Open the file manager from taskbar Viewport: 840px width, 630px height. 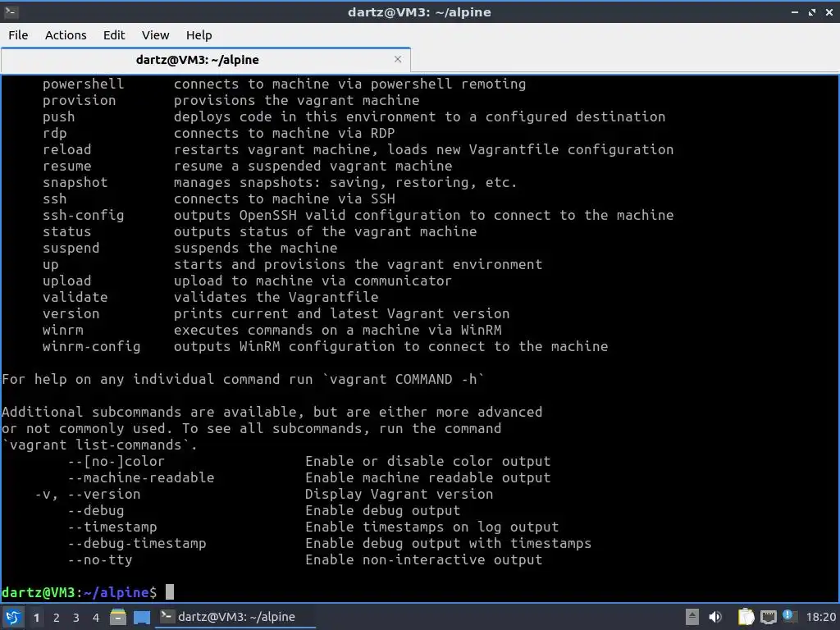118,617
